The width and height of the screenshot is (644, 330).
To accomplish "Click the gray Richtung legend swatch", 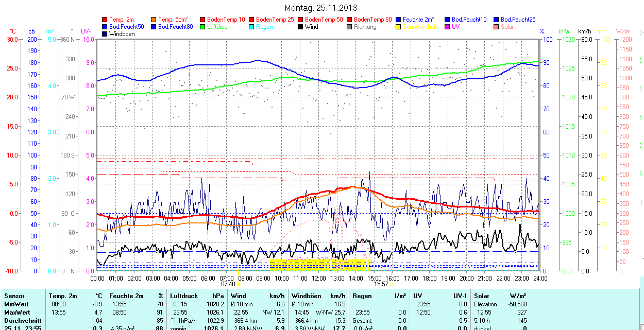I will point(349,27).
